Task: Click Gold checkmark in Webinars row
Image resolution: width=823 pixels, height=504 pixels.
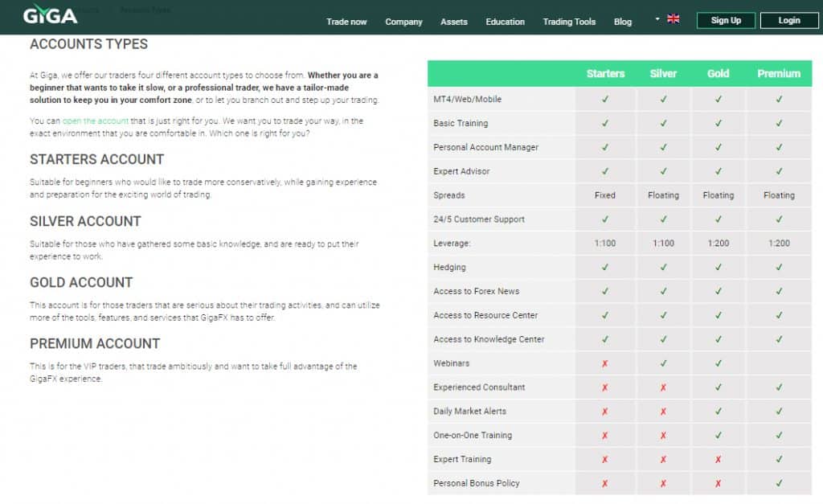Action: [x=718, y=363]
